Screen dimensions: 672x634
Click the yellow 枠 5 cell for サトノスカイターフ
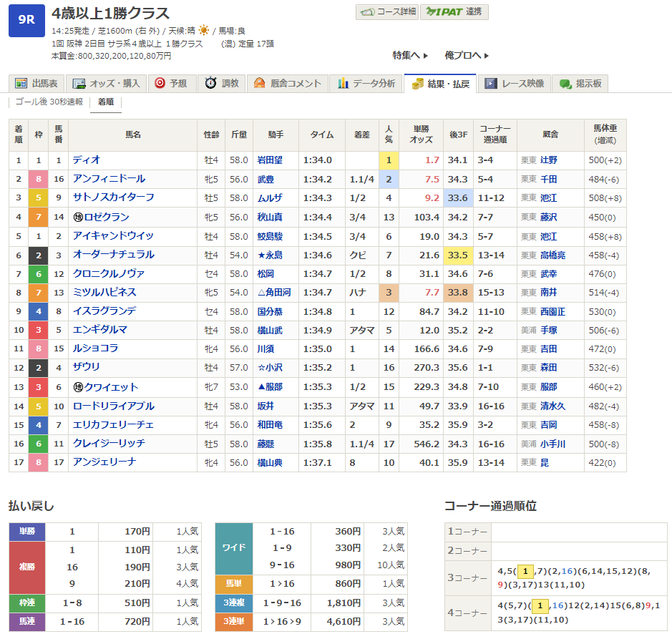point(39,197)
